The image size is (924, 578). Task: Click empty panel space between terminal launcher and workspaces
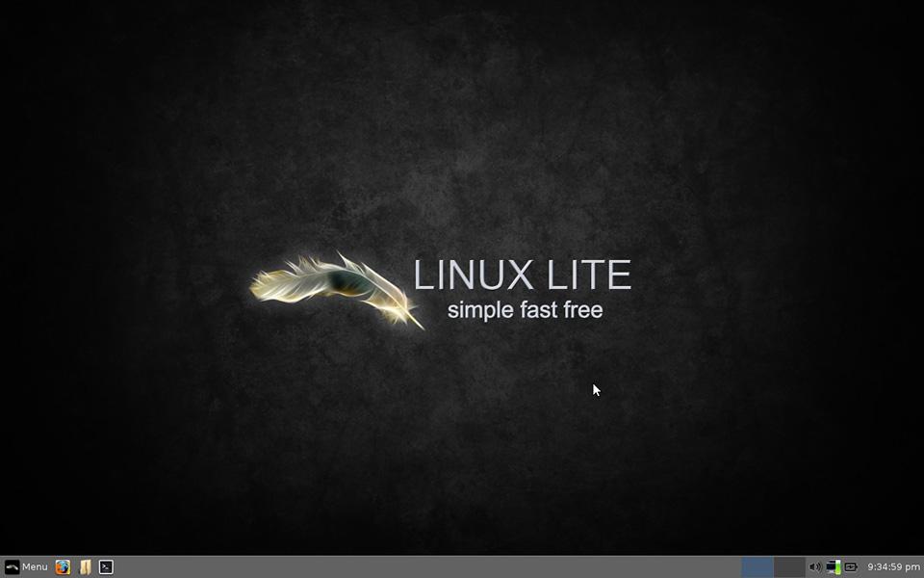[424, 566]
